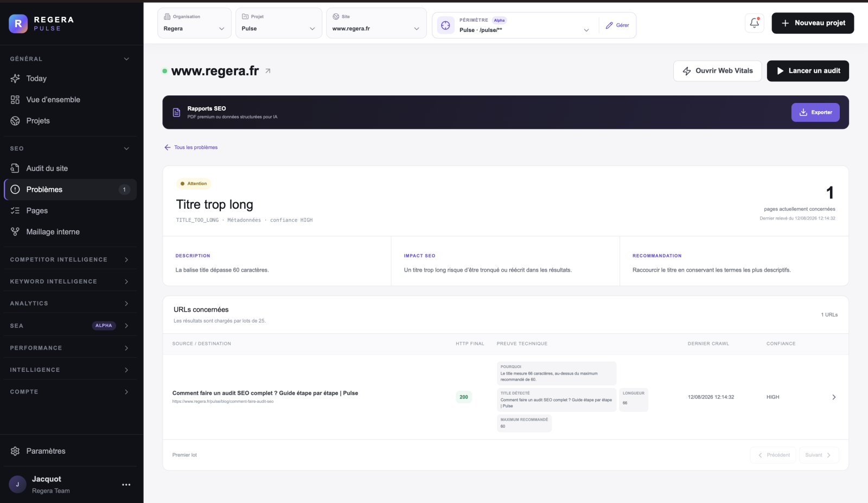Go to Pages in the sidebar
Image resolution: width=868 pixels, height=503 pixels.
(x=70, y=211)
